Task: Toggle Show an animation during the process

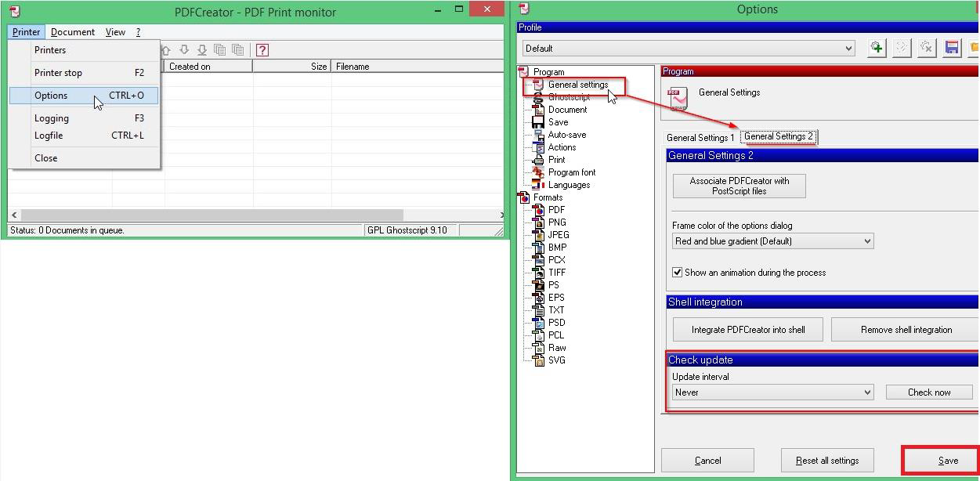Action: click(x=677, y=273)
